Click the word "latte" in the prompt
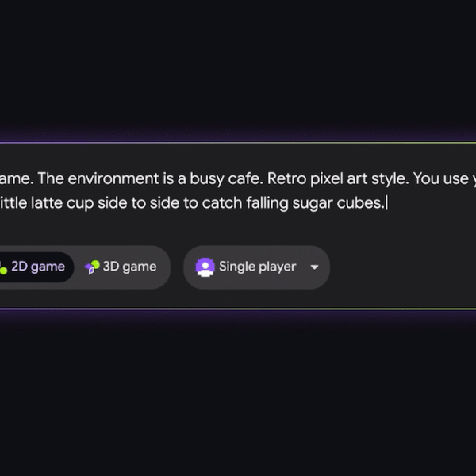Image resolution: width=476 pixels, height=476 pixels. coord(47,203)
